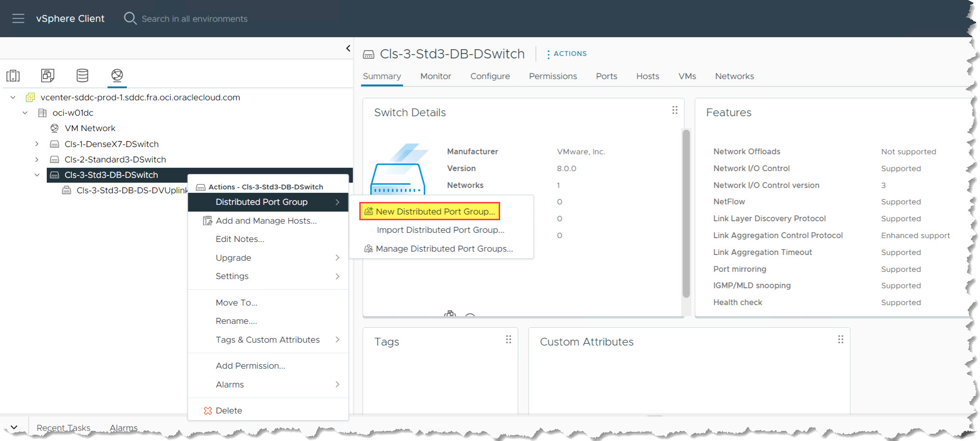Open Hosts and Clusters inventory view icon
980x441 pixels.
pos(13,76)
